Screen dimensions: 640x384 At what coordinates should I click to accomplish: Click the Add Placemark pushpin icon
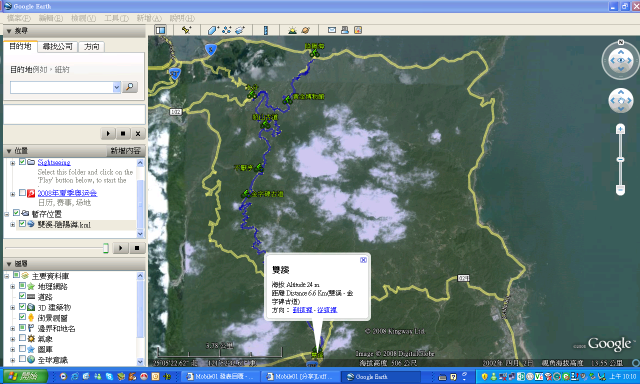coord(187,30)
